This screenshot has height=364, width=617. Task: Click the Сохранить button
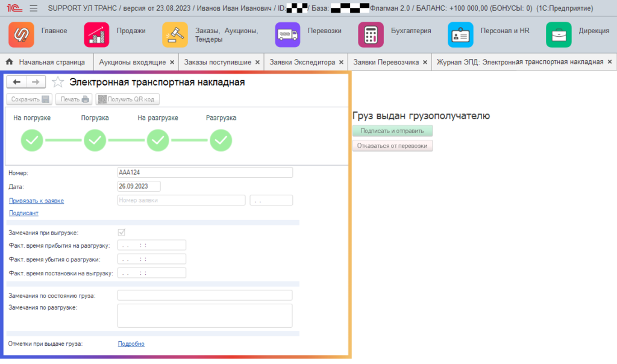coord(30,99)
